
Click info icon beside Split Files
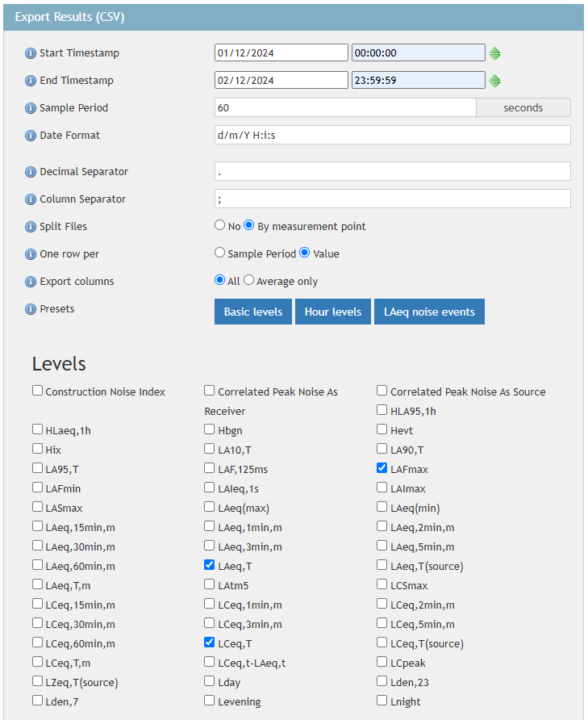coord(31,227)
